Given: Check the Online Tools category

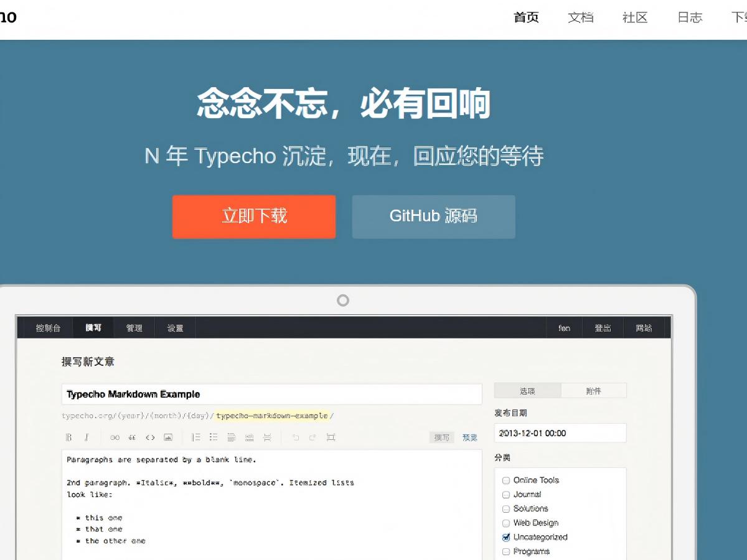Looking at the screenshot, I should click(506, 480).
